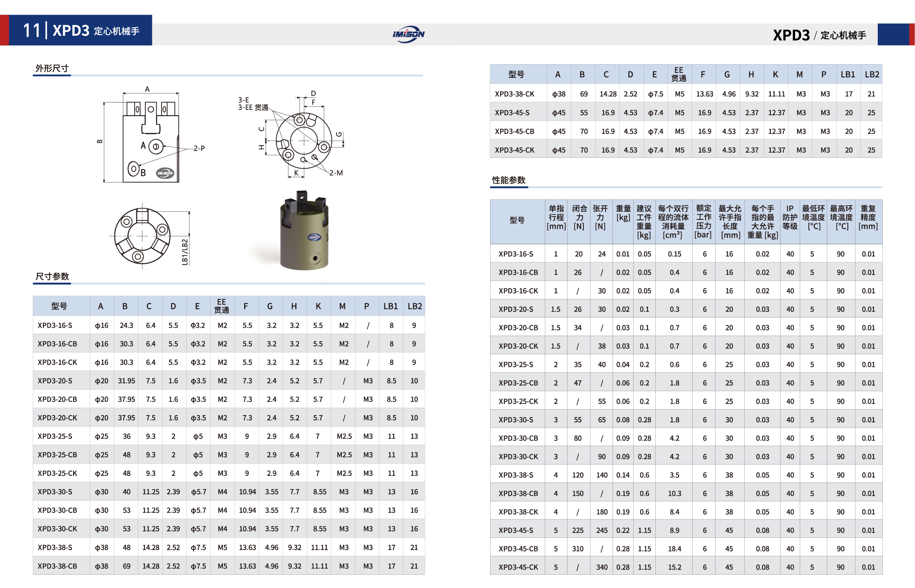Click 'XPD3-16-S' in the left dimension table
Screen dimensions: 915x588
pos(55,325)
